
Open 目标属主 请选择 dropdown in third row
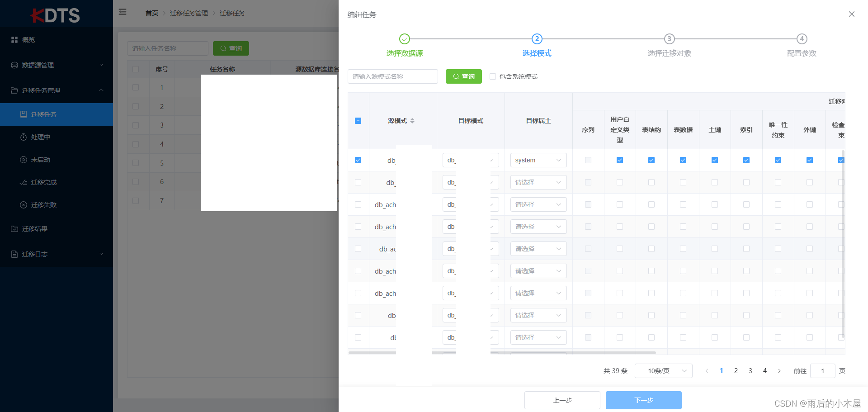point(538,204)
